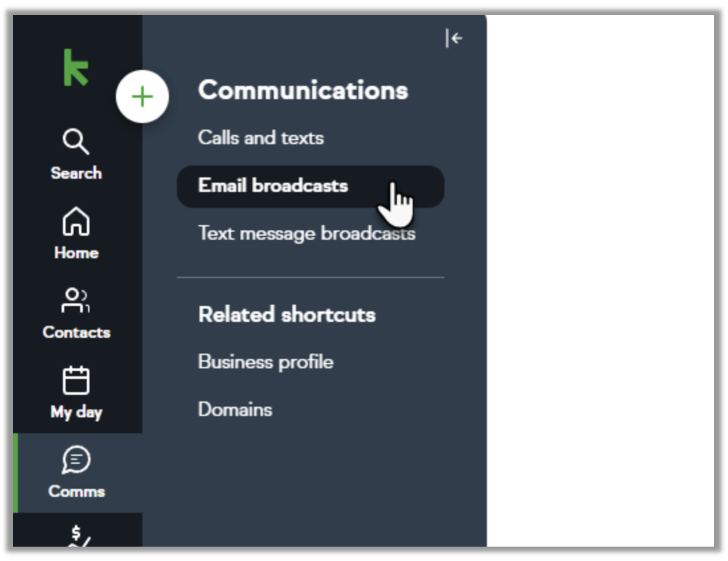Click the Related shortcuts heading

tap(286, 314)
